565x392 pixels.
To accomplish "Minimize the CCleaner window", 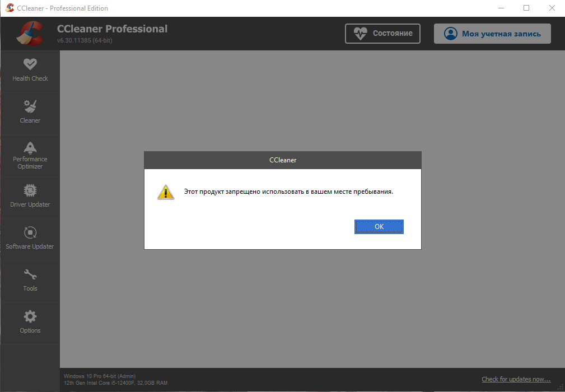I will point(501,8).
